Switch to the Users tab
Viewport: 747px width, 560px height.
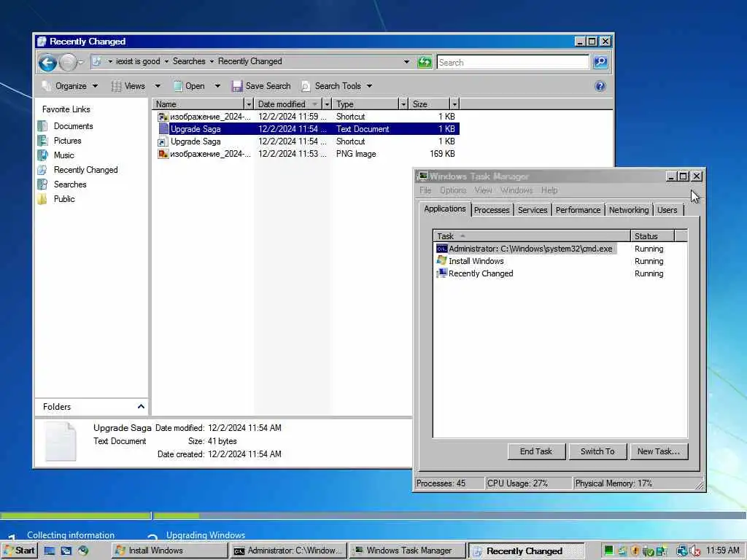point(667,210)
